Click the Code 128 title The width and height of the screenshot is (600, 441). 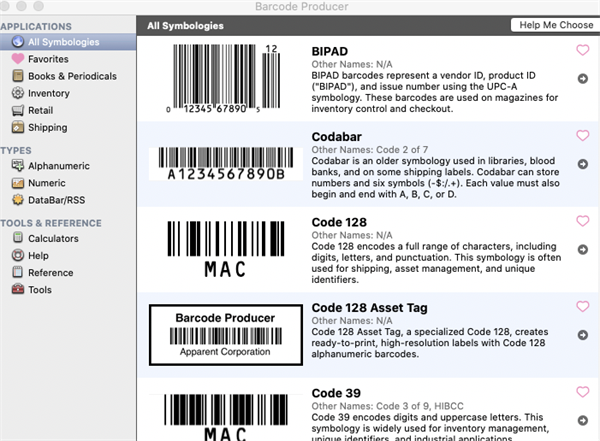point(339,222)
